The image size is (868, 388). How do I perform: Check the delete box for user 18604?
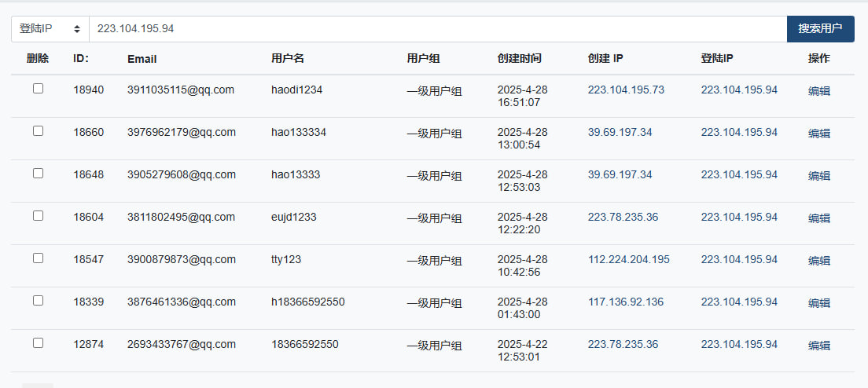pyautogui.click(x=38, y=215)
